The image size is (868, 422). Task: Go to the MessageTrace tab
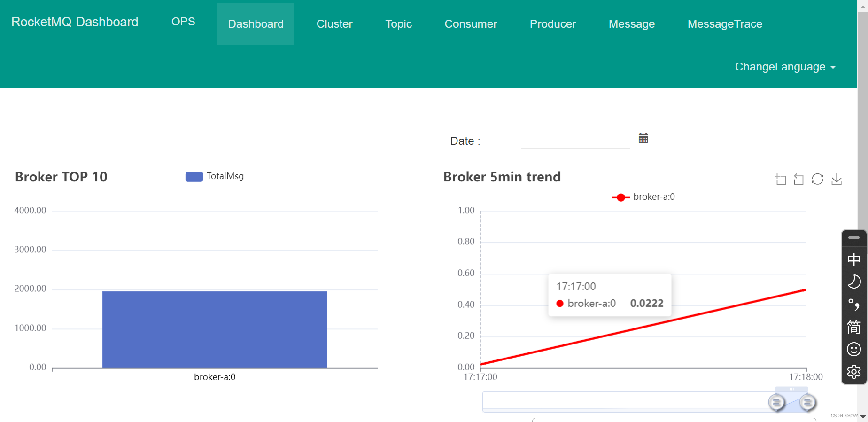[725, 24]
